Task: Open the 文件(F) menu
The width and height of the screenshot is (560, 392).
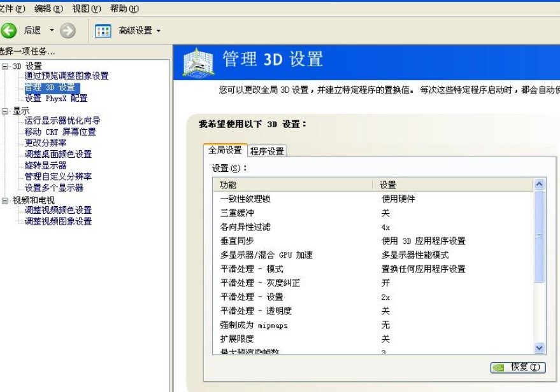Action: click(x=12, y=8)
